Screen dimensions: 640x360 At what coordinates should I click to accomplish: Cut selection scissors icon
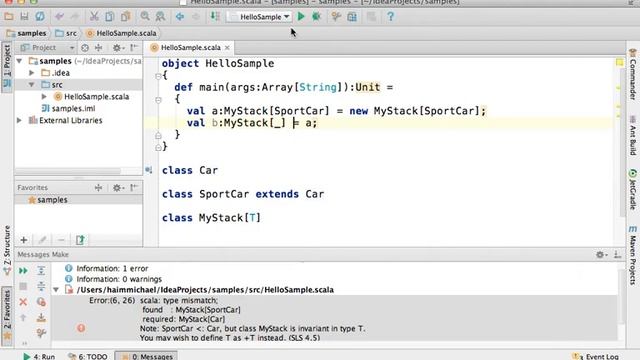[94, 17]
